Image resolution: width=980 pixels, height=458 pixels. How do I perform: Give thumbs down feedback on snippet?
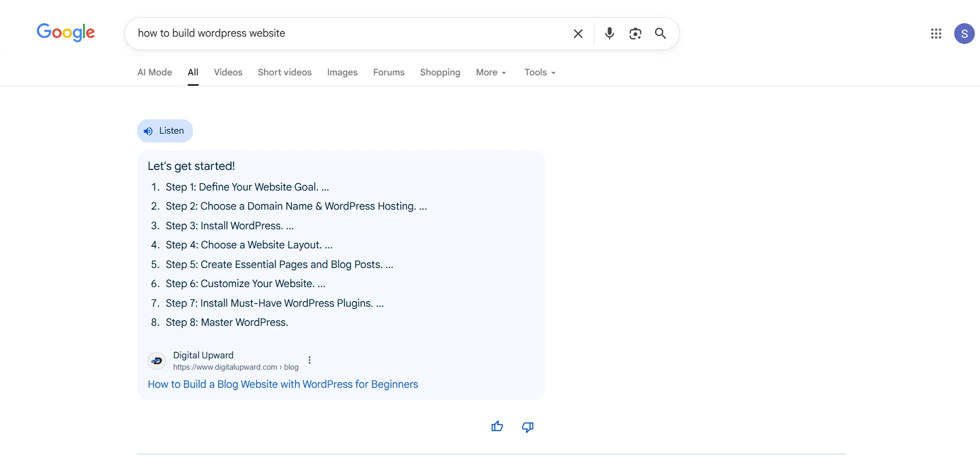(x=528, y=427)
